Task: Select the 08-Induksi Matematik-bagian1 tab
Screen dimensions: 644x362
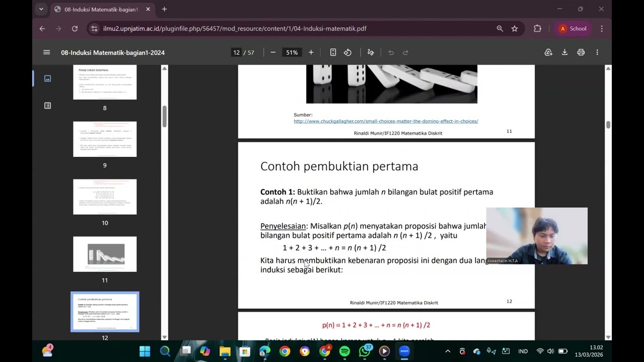Action: tap(103, 9)
